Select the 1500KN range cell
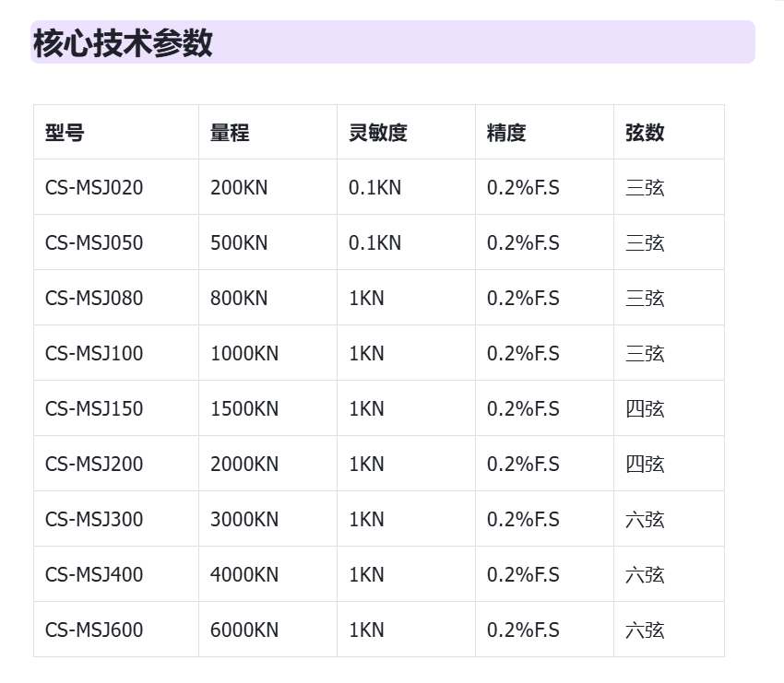The width and height of the screenshot is (784, 683). click(x=244, y=409)
